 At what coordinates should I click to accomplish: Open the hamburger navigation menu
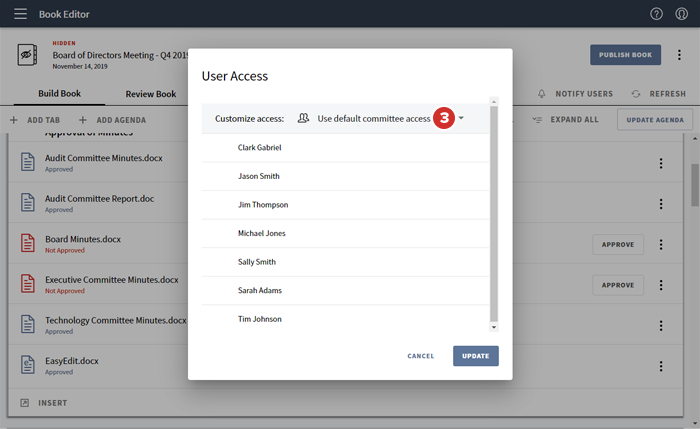pyautogui.click(x=20, y=14)
